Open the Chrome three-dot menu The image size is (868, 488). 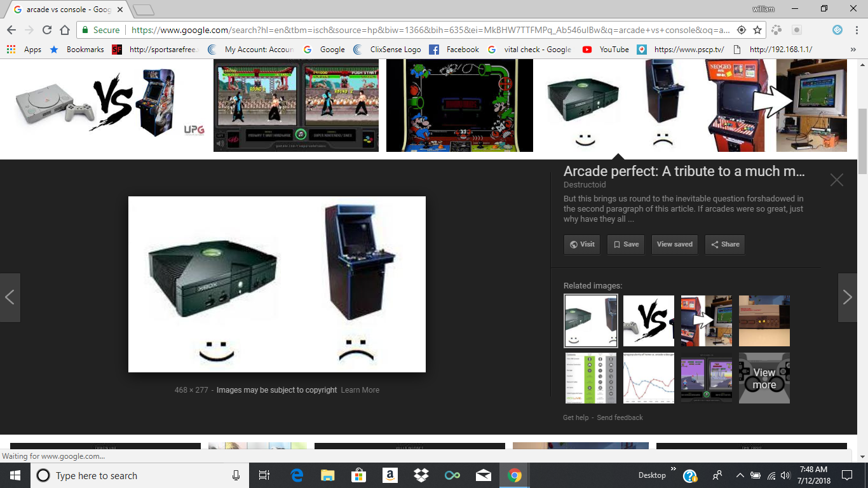pyautogui.click(x=855, y=30)
